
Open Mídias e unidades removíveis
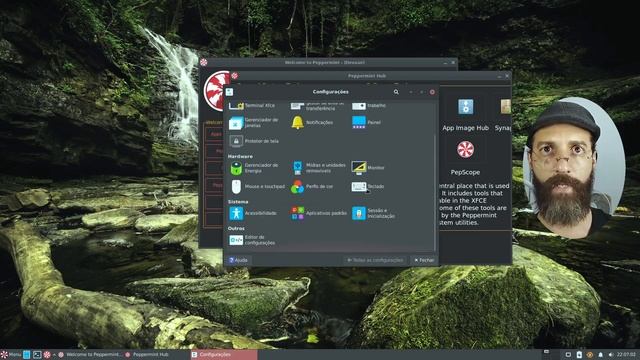[318, 168]
